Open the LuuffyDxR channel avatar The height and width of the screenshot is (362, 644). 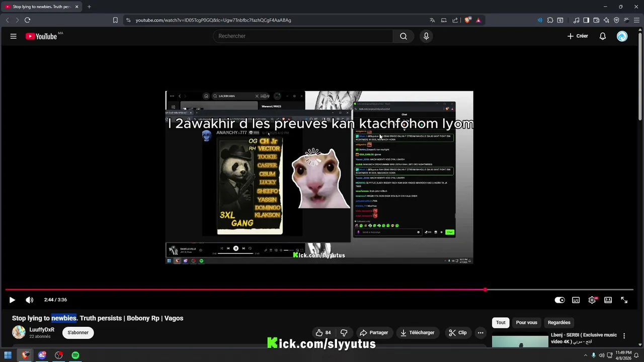[x=19, y=332]
